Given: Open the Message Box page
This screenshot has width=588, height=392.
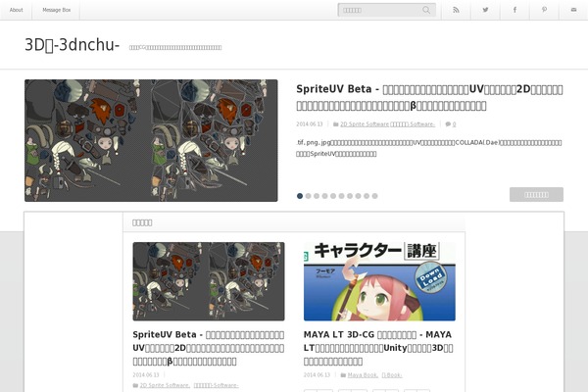Looking at the screenshot, I should (56, 10).
